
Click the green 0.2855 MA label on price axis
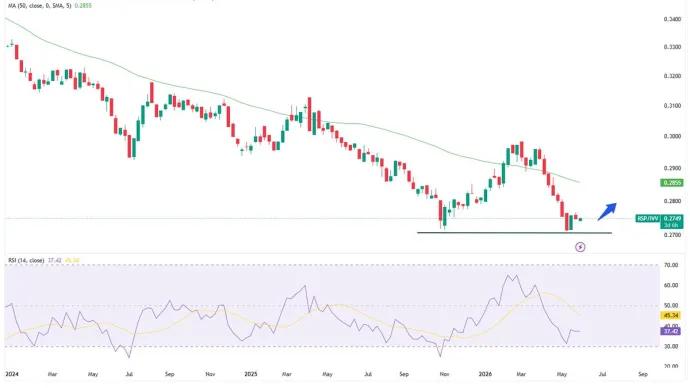tap(672, 183)
